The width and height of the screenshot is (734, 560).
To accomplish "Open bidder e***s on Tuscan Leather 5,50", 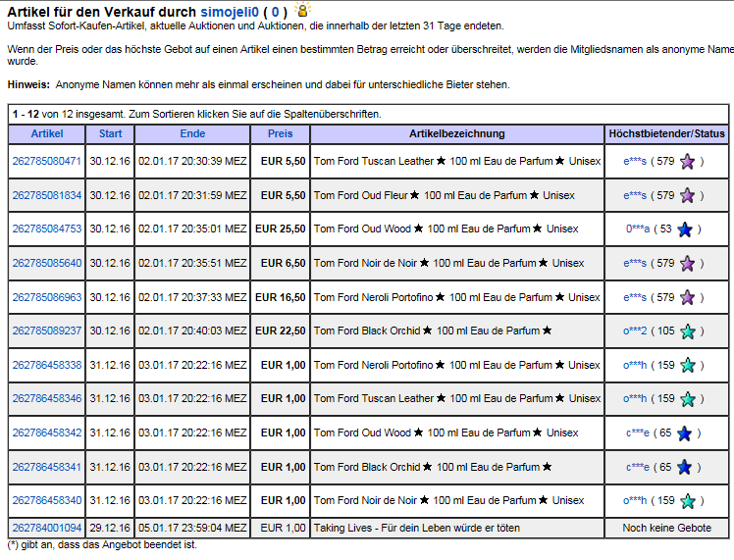I will (x=635, y=162).
